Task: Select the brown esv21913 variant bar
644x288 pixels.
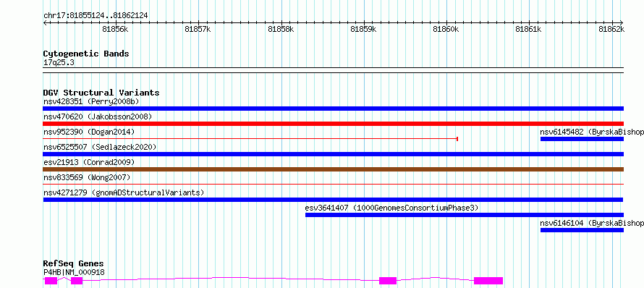Action: pyautogui.click(x=333, y=169)
